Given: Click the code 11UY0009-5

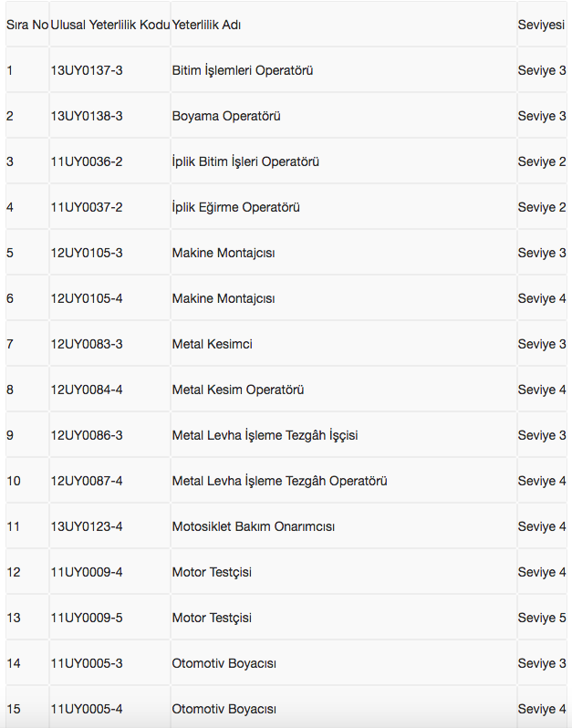Looking at the screenshot, I should point(87,618).
